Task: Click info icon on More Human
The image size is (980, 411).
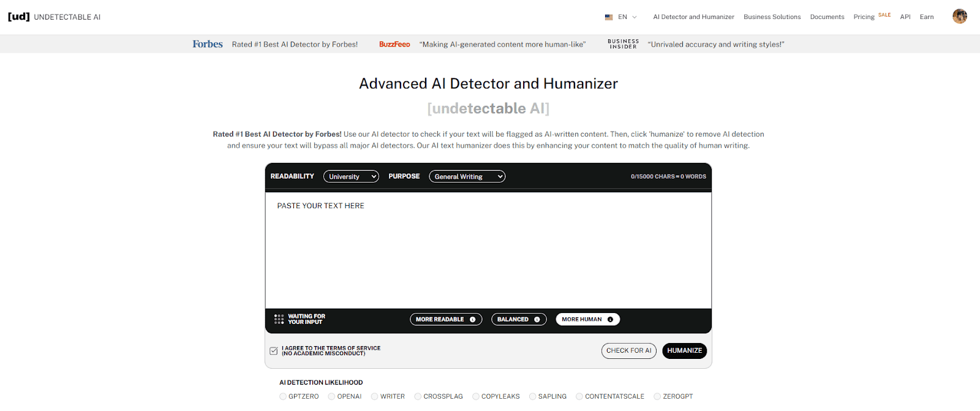Action: [610, 319]
